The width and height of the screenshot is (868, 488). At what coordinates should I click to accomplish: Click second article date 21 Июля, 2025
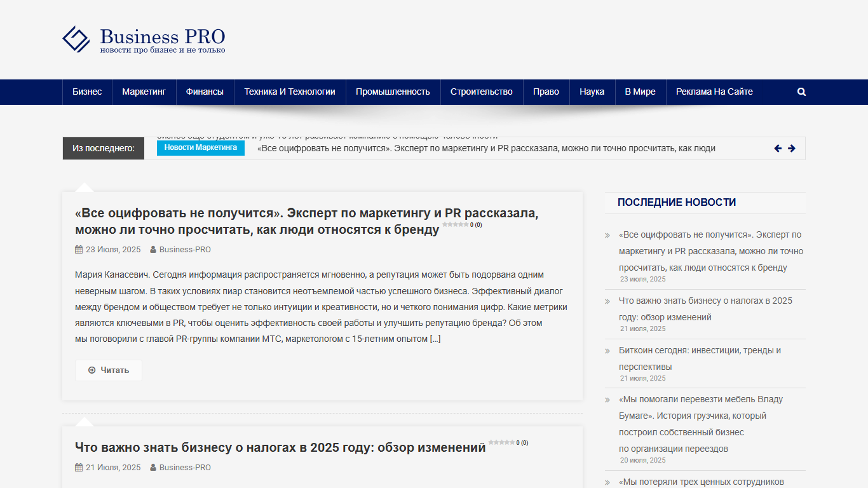[113, 468]
